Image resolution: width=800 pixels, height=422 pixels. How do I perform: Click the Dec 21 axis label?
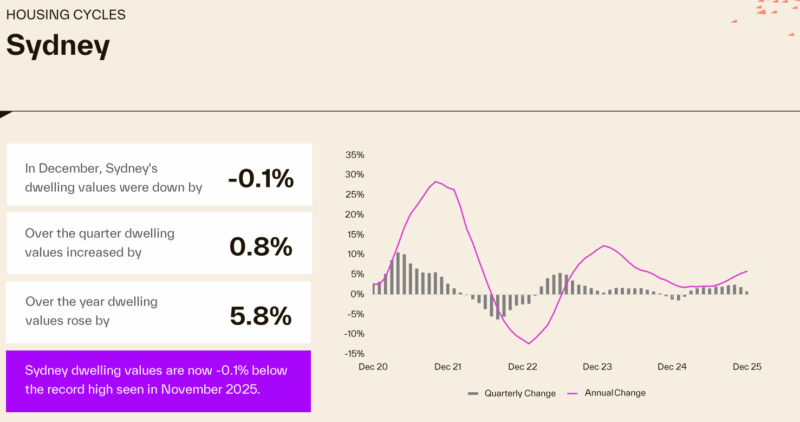(x=449, y=367)
